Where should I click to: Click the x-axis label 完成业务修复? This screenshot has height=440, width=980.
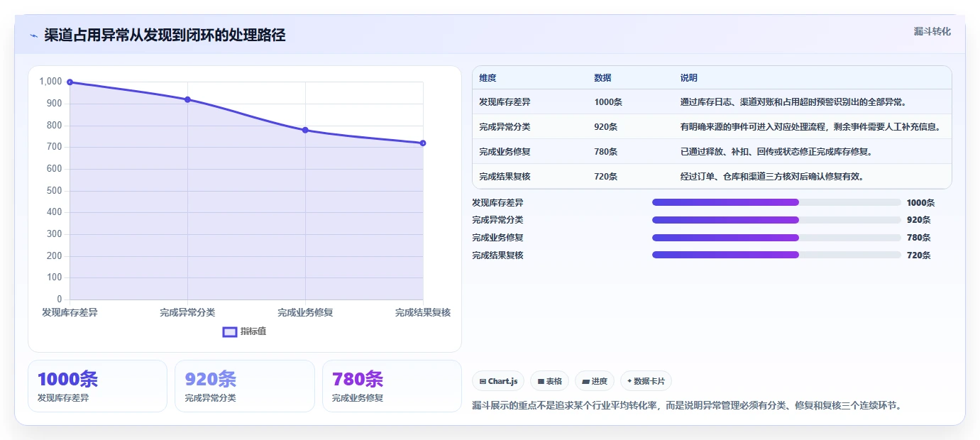(305, 312)
